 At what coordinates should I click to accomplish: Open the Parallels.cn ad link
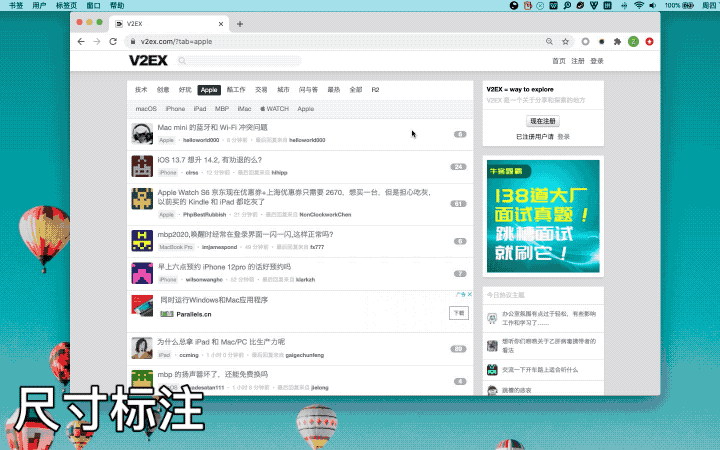click(193, 315)
